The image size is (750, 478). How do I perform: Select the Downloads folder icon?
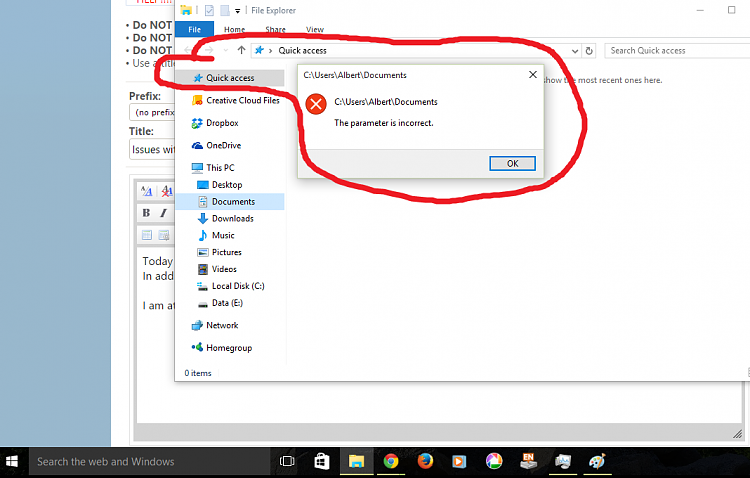[203, 218]
